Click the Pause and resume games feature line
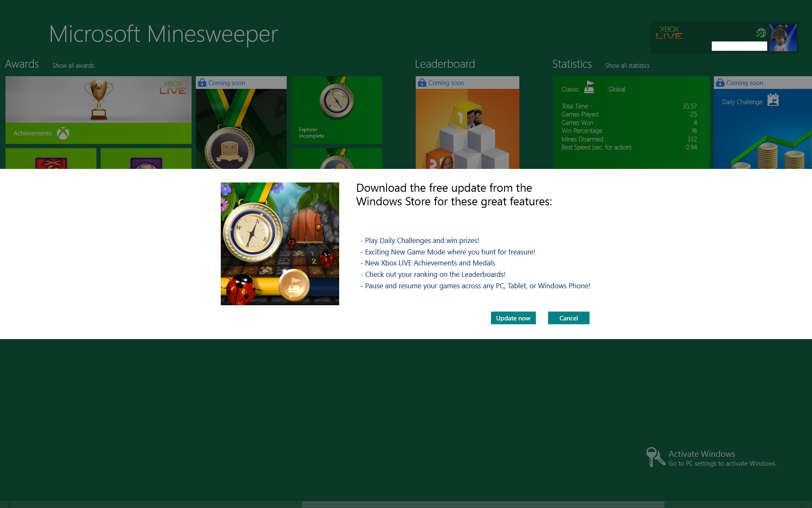This screenshot has height=508, width=812. pyautogui.click(x=475, y=286)
